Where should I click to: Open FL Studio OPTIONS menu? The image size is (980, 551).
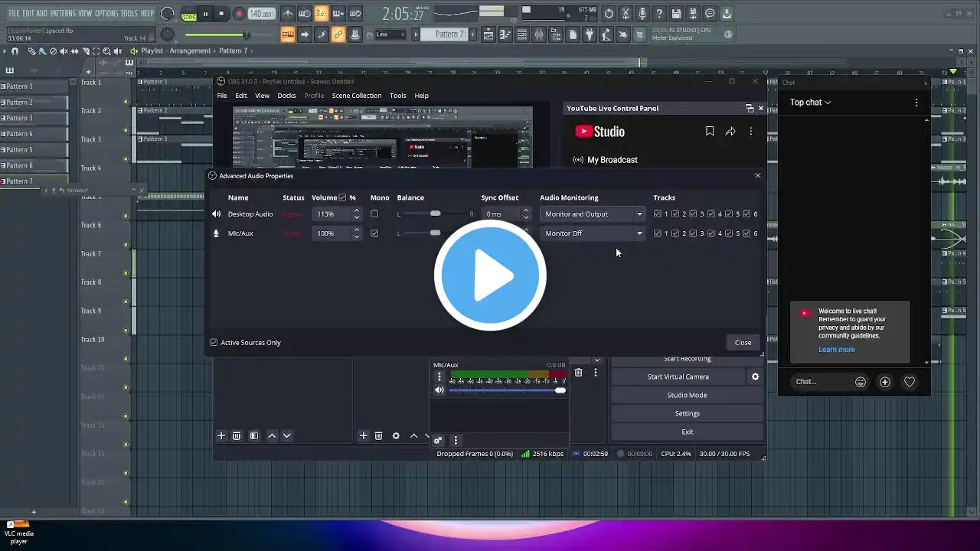tap(106, 14)
